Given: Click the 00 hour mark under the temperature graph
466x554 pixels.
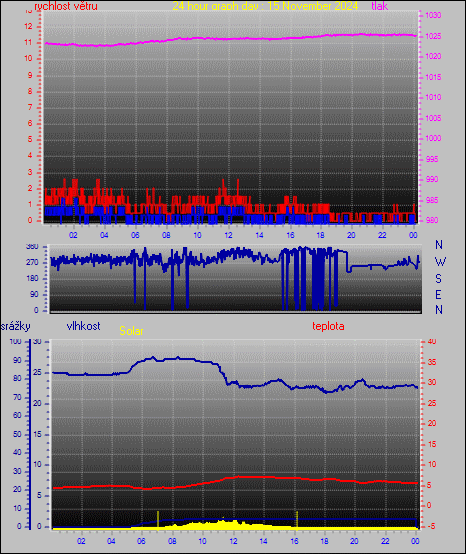Looking at the screenshot, I should pos(415,541).
